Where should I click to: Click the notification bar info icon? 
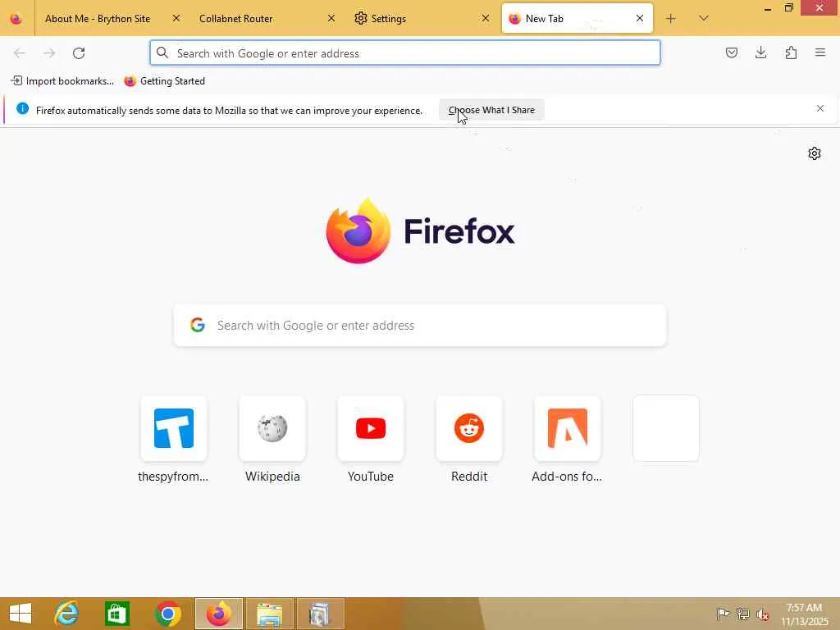coord(22,109)
